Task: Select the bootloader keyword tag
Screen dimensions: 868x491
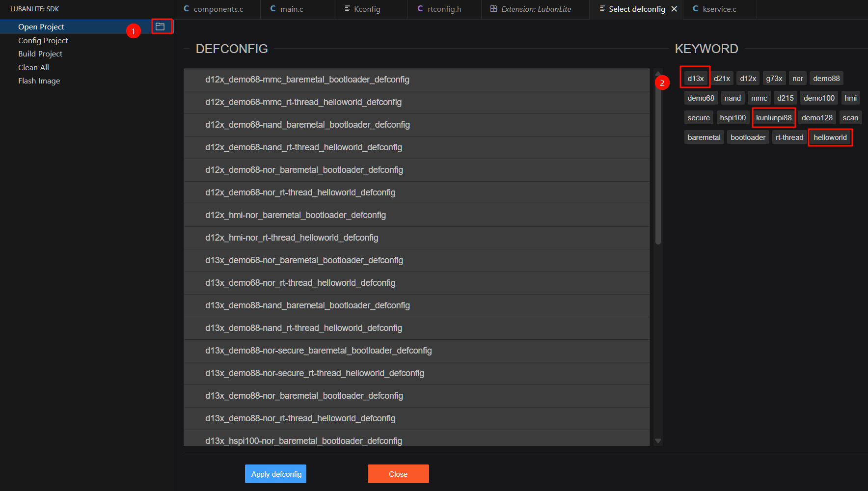Action: click(748, 137)
